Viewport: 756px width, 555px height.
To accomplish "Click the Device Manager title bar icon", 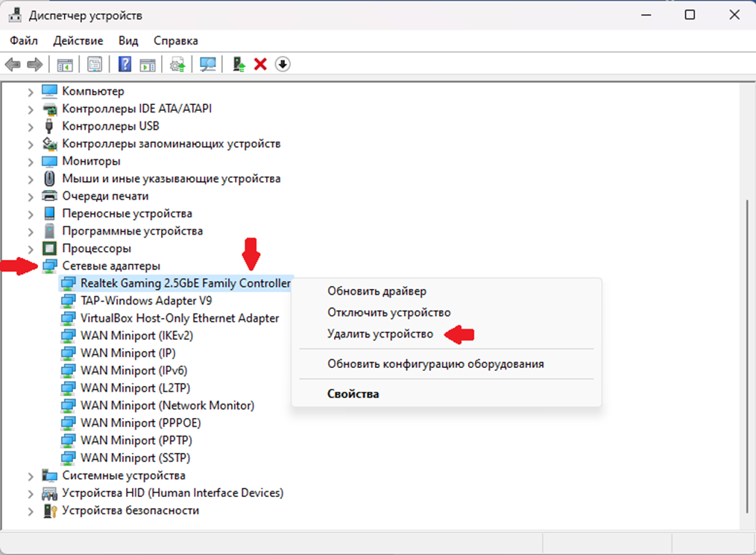I will pos(15,16).
